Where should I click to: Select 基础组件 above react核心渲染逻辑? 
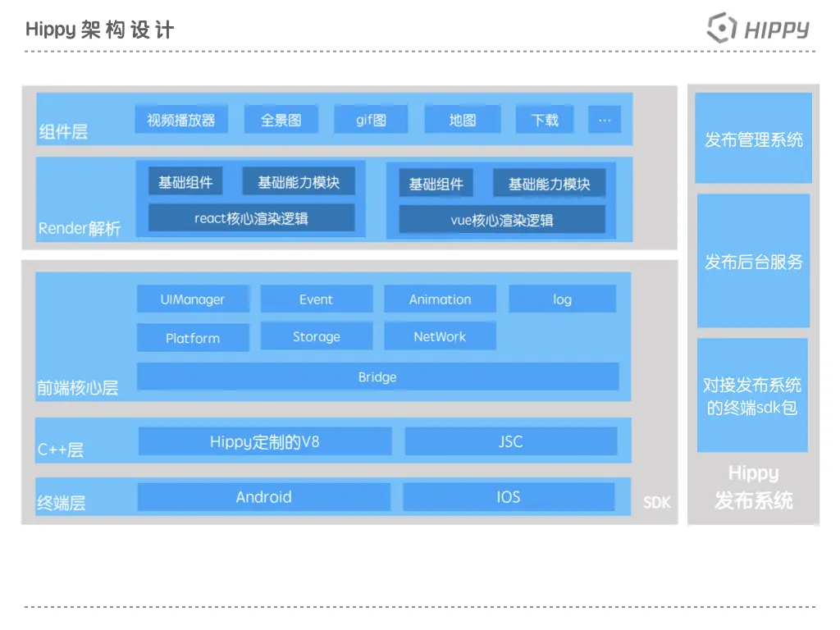[x=185, y=182]
